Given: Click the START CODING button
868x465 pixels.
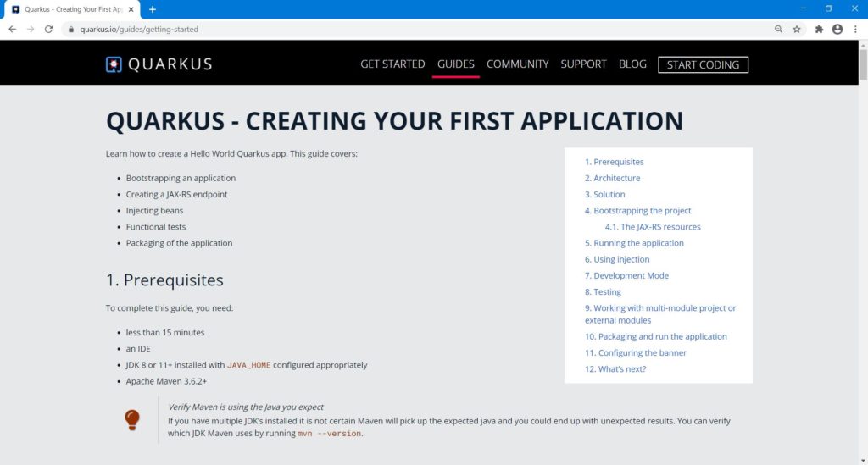Looking at the screenshot, I should pos(703,64).
